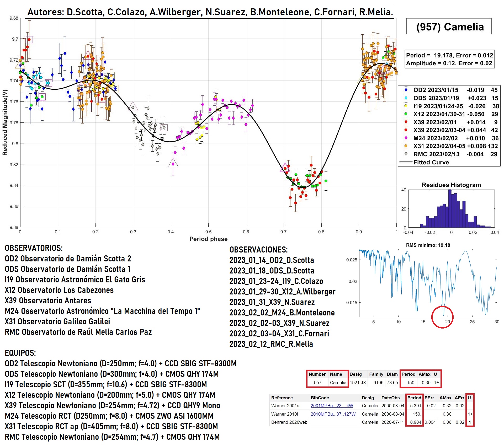Image resolution: width=504 pixels, height=446 pixels.
Task: Select the I19 Telescopio SCT equipment line
Action: (106, 384)
